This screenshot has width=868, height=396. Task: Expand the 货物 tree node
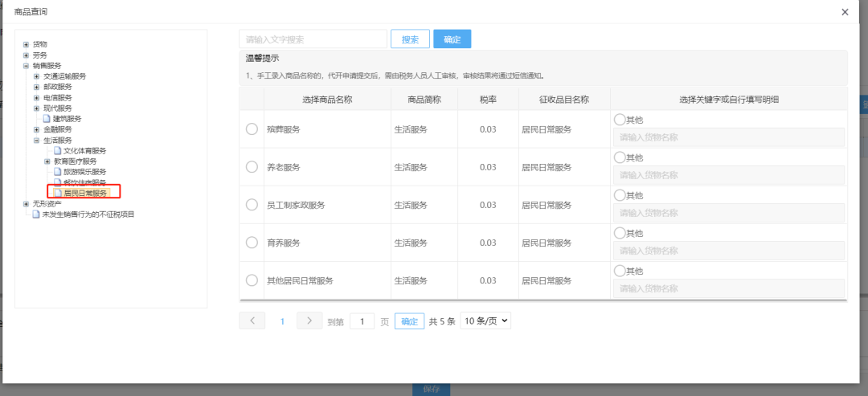tap(26, 44)
